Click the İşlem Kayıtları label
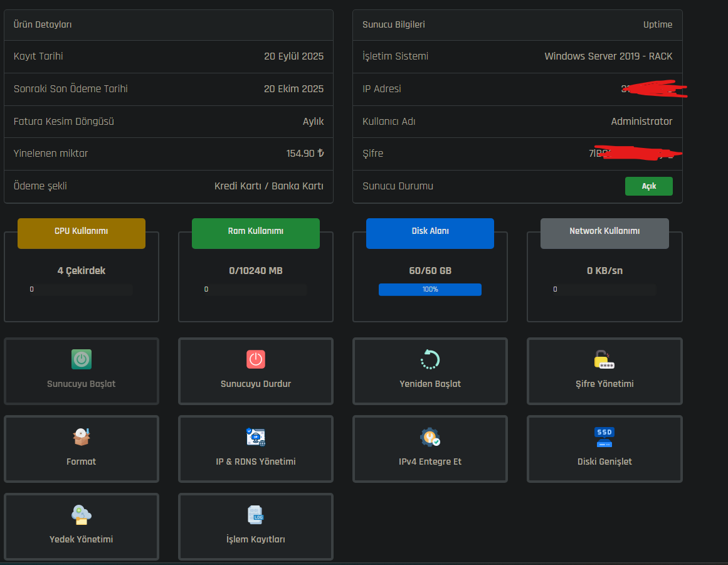The height and width of the screenshot is (565, 728). 256,539
